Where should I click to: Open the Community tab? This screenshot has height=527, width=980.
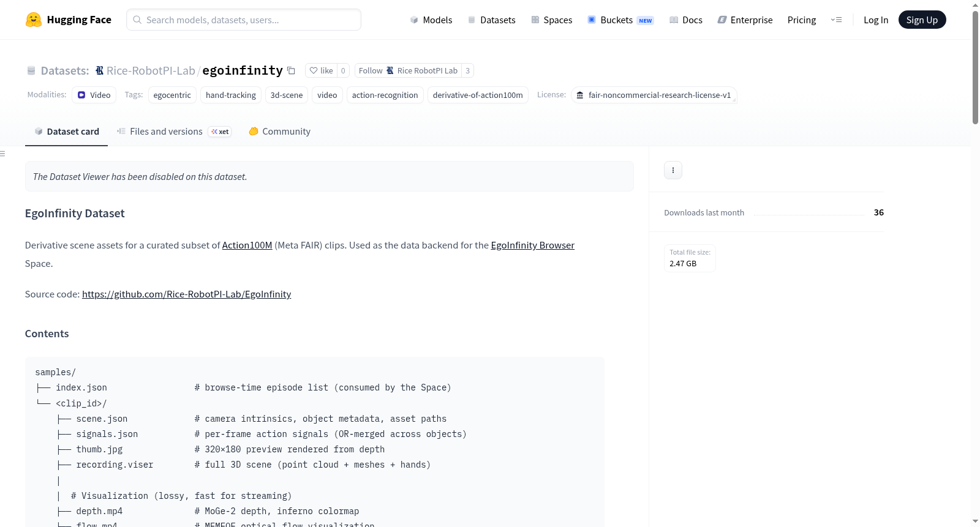[x=279, y=132]
